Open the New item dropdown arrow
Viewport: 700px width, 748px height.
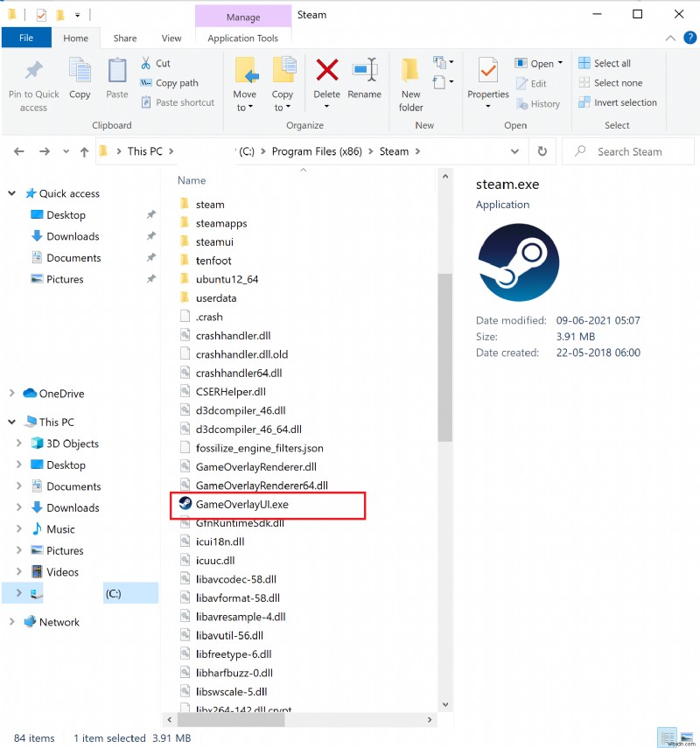tap(451, 62)
